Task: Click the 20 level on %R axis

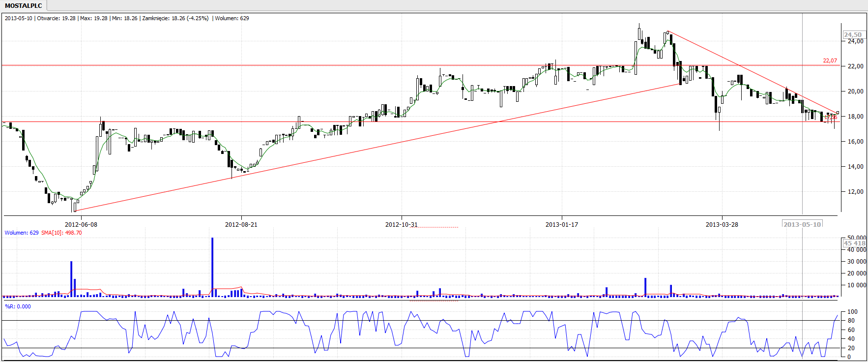Action: (851, 348)
